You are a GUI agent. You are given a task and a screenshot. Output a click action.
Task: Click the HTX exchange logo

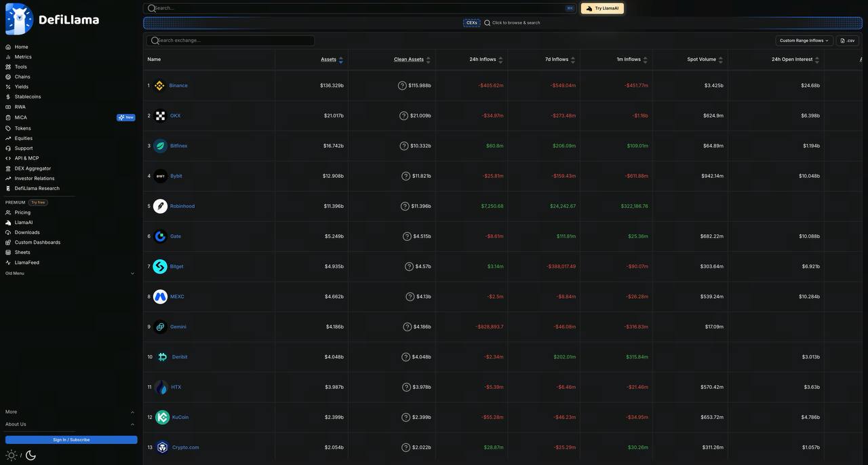point(161,387)
